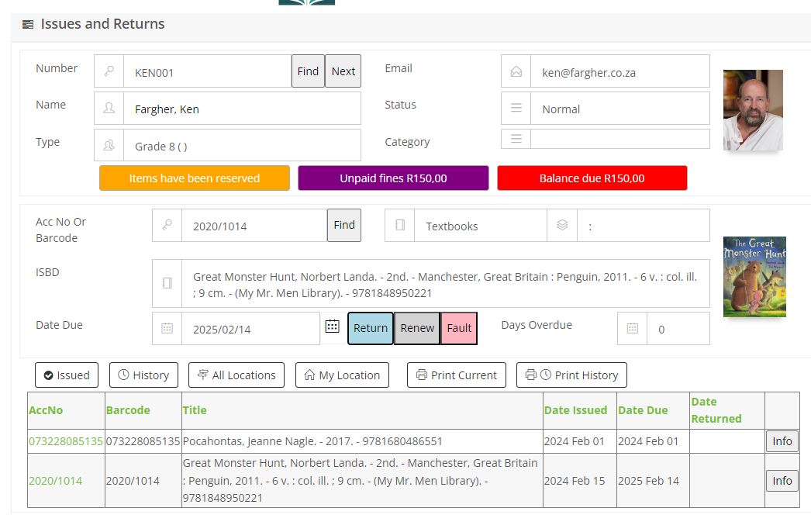Click the Great Monster Hunt cover thumbnail
Viewport: 811px width, 532px height.
click(x=754, y=277)
